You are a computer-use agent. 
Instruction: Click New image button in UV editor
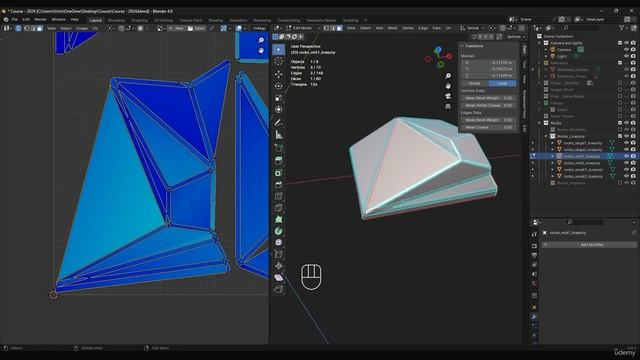tap(176, 28)
